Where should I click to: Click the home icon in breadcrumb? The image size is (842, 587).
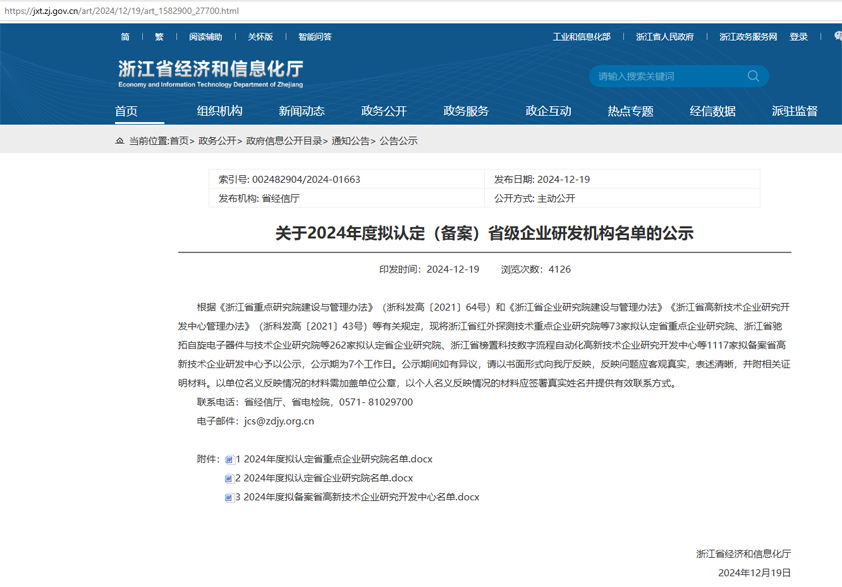tap(120, 141)
